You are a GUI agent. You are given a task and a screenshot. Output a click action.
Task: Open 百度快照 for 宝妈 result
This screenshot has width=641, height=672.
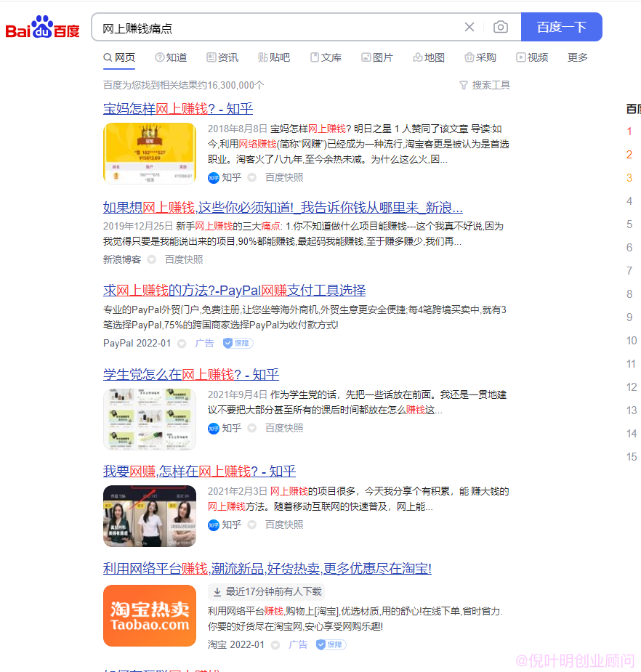point(284,177)
